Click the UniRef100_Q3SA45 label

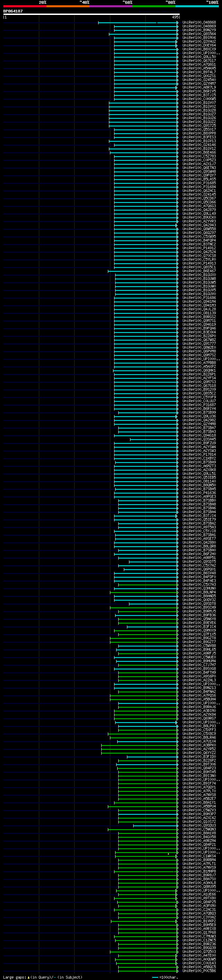[x=199, y=439]
